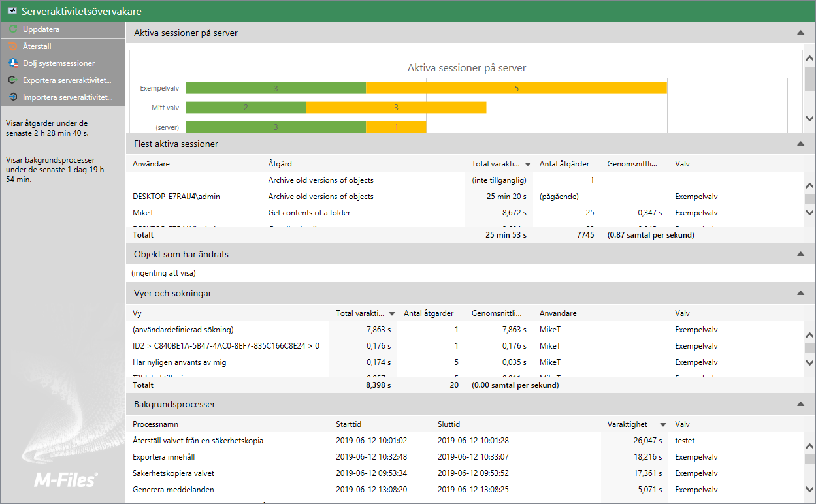Click views table scroll down arrow
The image size is (816, 504).
[x=809, y=362]
